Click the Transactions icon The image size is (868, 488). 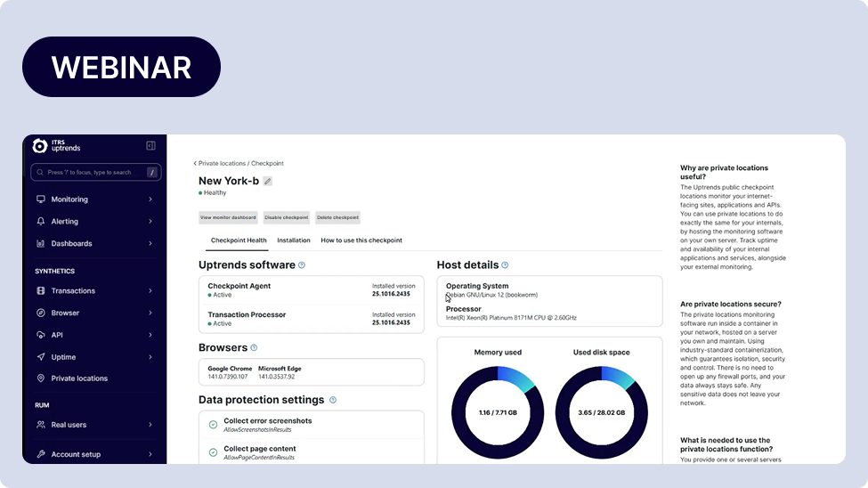(40, 291)
